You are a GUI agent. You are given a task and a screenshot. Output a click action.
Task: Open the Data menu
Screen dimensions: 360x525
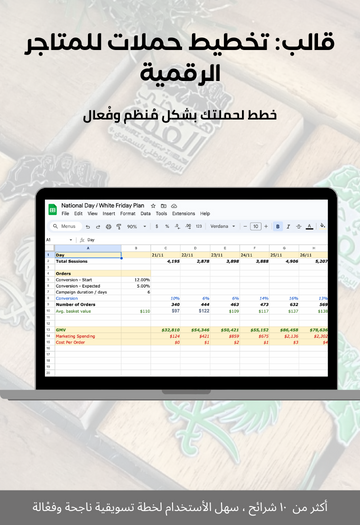(x=145, y=214)
